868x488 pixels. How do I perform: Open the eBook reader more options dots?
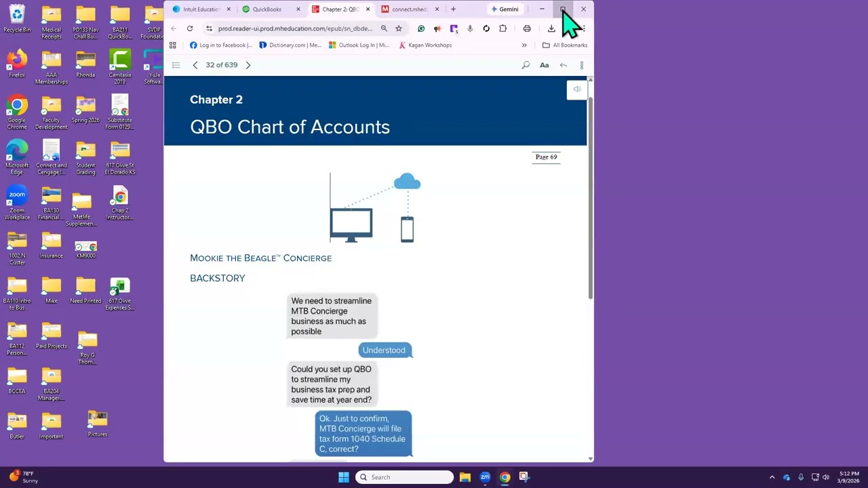(581, 65)
